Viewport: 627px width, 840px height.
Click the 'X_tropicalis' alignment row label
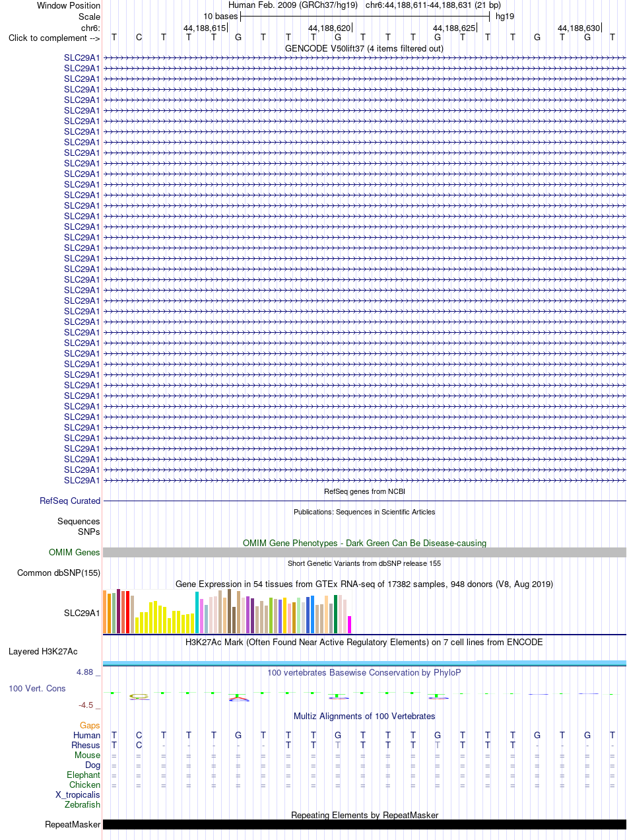coord(78,794)
